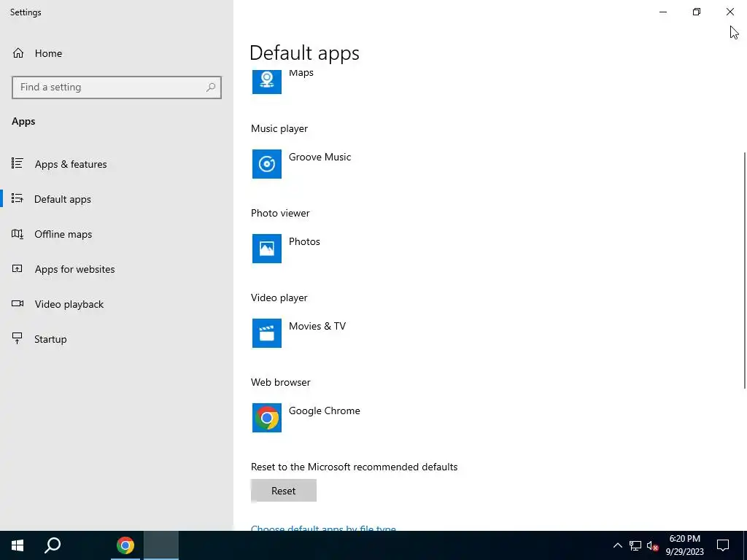Show hidden tray icons chevron
747x560 pixels.
[617, 545]
